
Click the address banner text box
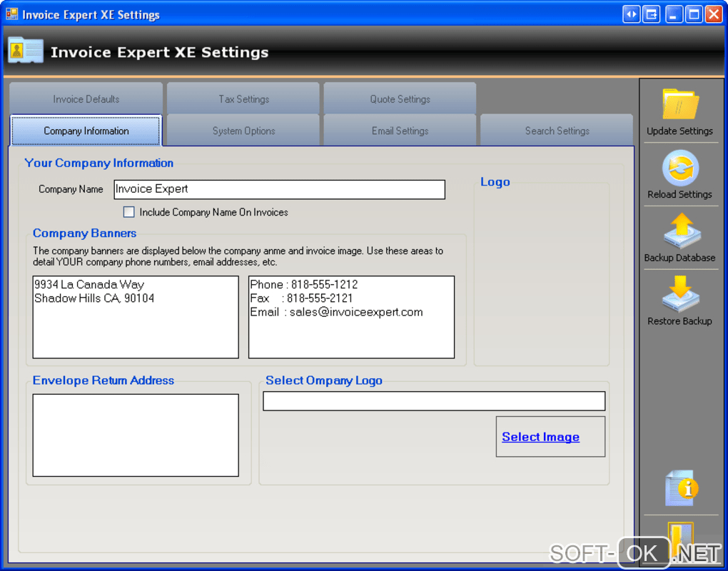[x=136, y=317]
